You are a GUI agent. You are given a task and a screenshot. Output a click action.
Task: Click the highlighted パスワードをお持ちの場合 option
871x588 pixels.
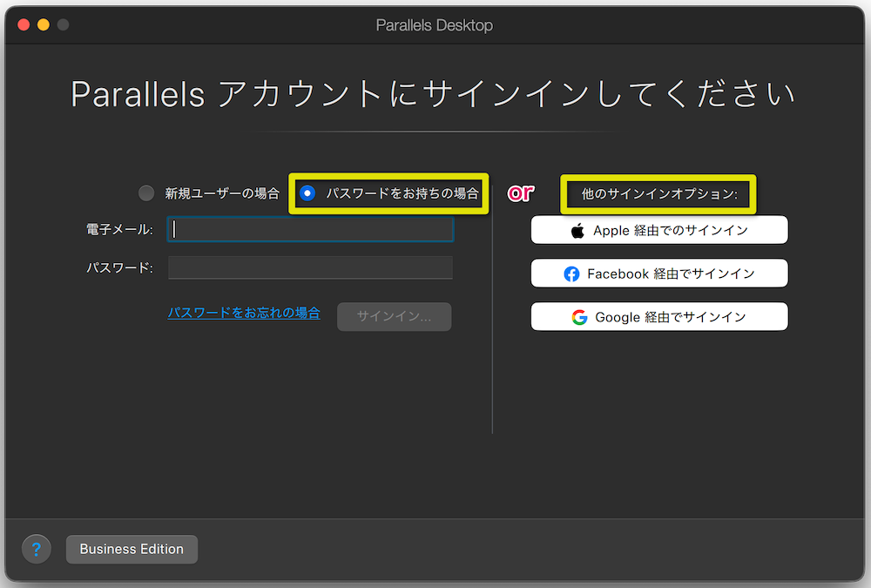tap(388, 193)
